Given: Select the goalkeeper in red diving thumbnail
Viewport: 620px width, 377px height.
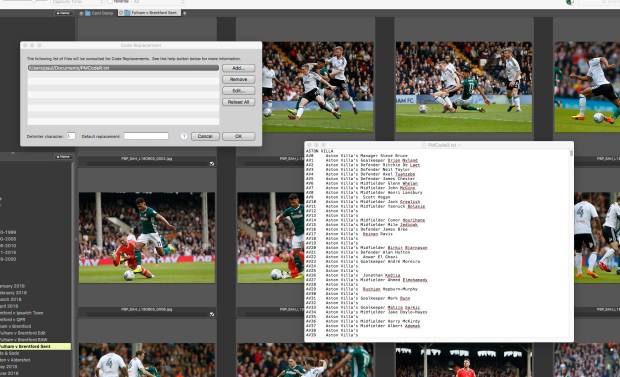Looking at the screenshot, I should point(147,237).
